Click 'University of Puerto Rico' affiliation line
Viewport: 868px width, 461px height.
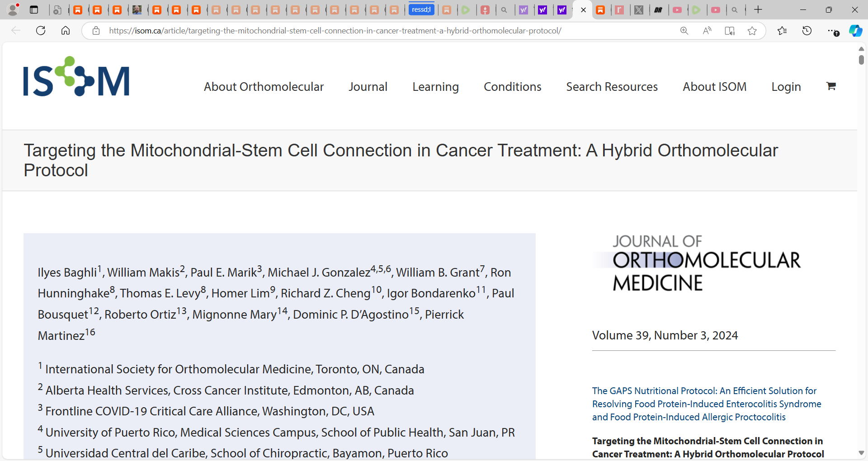click(x=276, y=432)
